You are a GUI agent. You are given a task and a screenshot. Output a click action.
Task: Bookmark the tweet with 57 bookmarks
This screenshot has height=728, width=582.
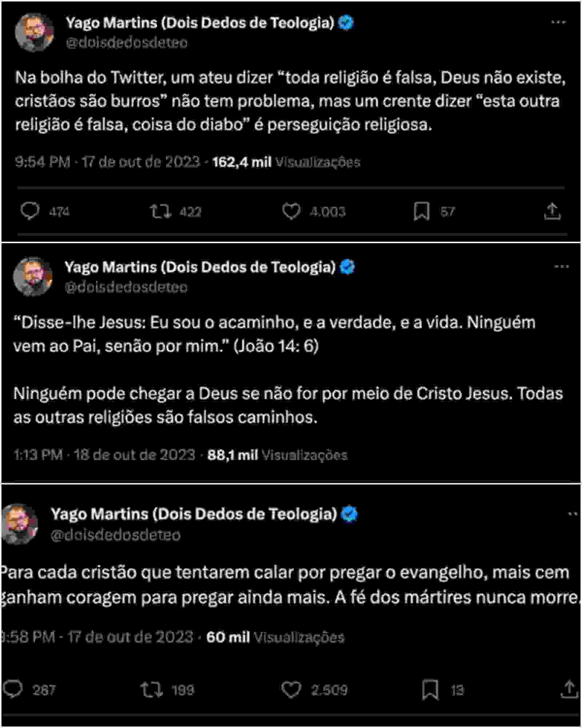pos(422,211)
